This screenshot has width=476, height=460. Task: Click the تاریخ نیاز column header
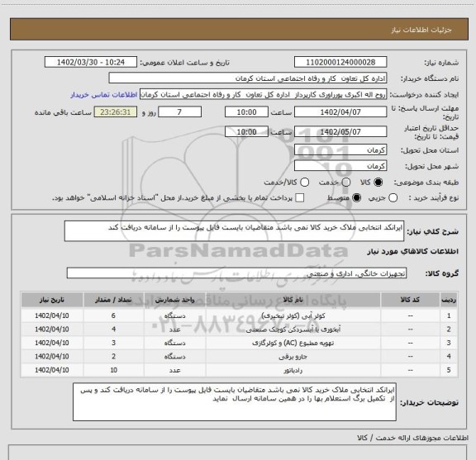(52, 300)
